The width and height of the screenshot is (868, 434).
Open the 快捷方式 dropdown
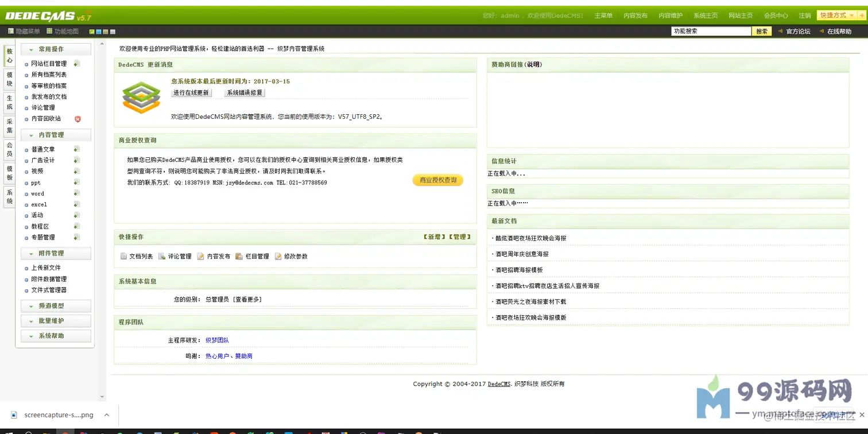836,15
